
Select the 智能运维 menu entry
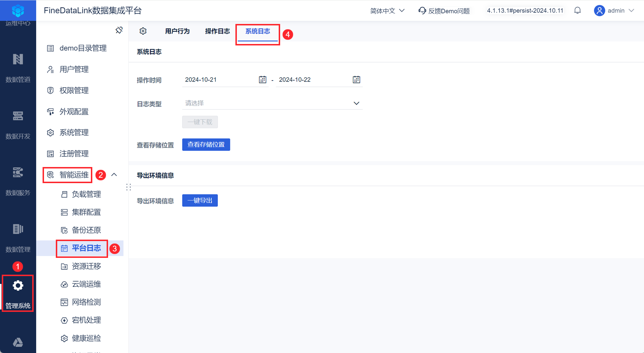click(68, 175)
